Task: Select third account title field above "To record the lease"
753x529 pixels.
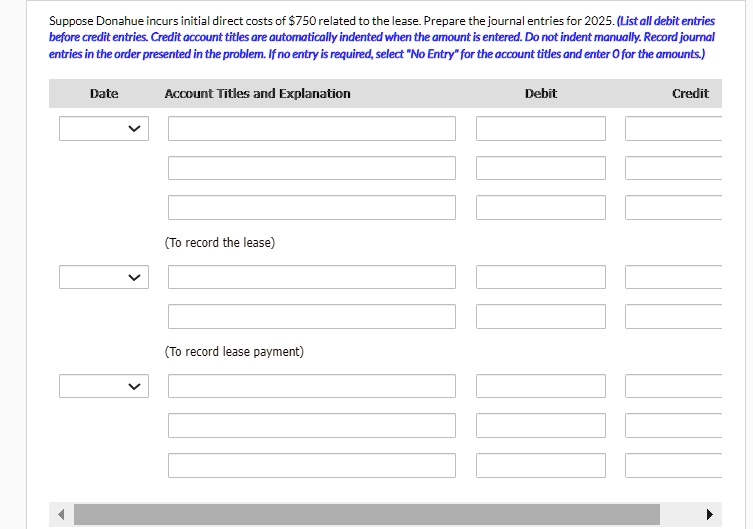Action: click(x=311, y=207)
